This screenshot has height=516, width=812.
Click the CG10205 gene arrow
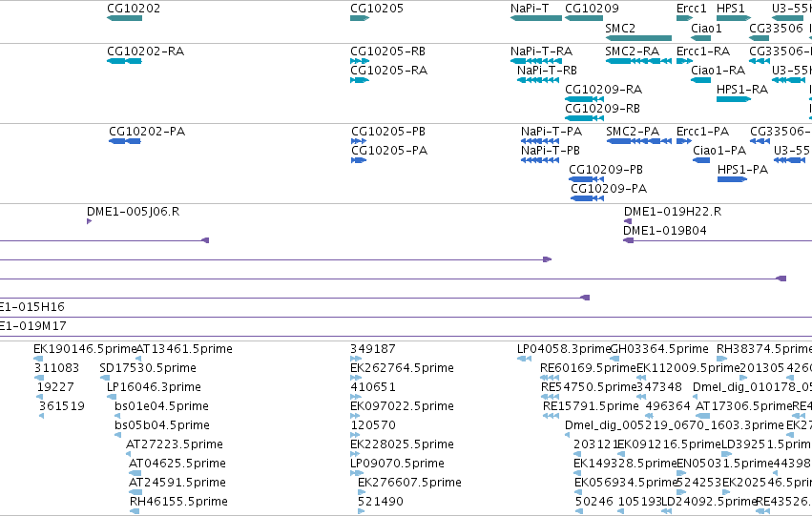(x=360, y=18)
